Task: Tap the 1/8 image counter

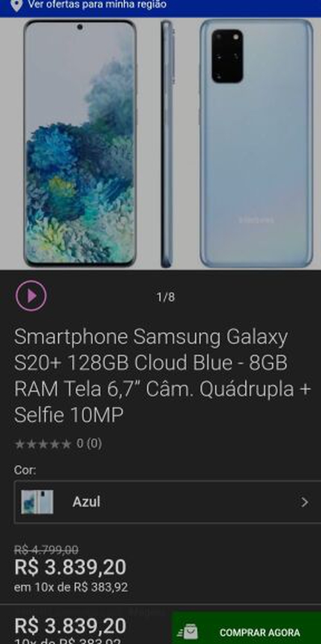Action: 166,297
